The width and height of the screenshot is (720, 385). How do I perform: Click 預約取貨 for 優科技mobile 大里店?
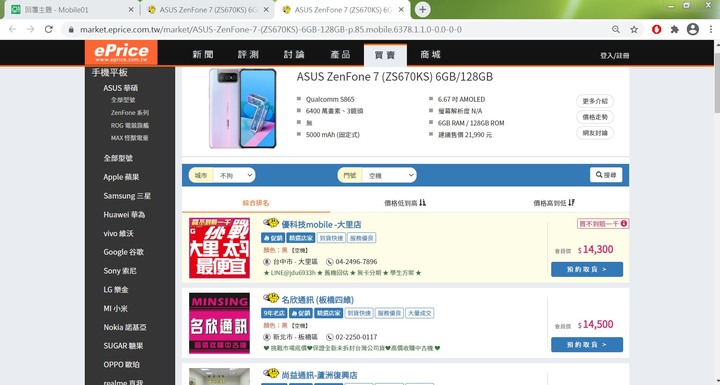(x=587, y=270)
